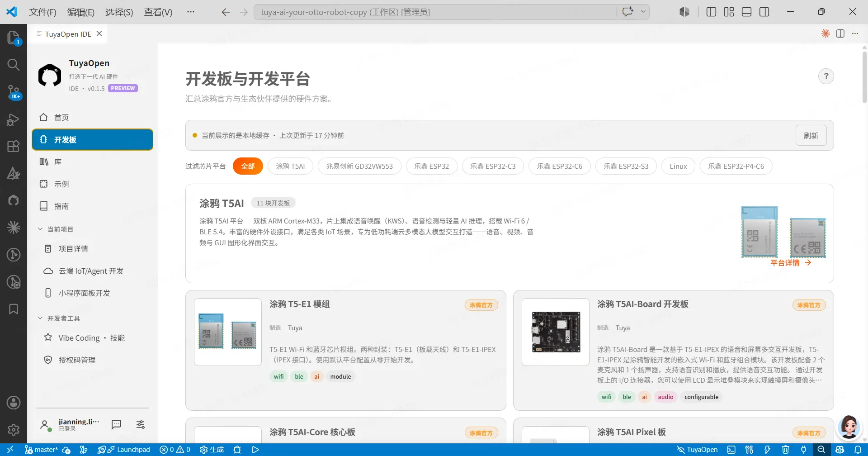The image size is (868, 456).
Task: Click errors and warnings count in status bar
Action: tap(175, 450)
